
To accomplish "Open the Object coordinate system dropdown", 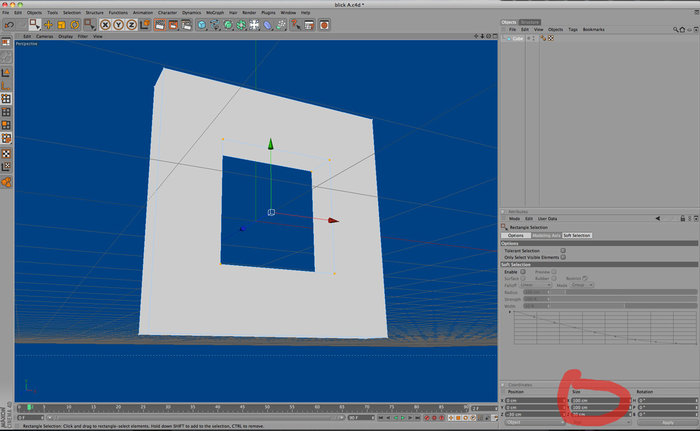I will click(x=534, y=422).
